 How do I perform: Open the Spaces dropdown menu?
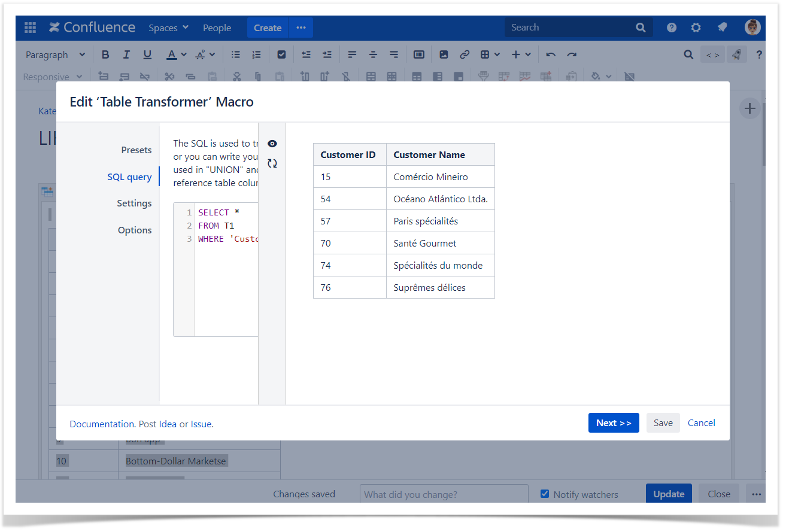168,28
